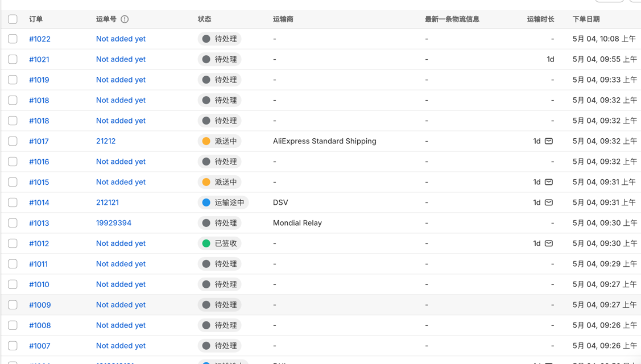Click date '5月 04, 10:08 上午'

(x=604, y=39)
